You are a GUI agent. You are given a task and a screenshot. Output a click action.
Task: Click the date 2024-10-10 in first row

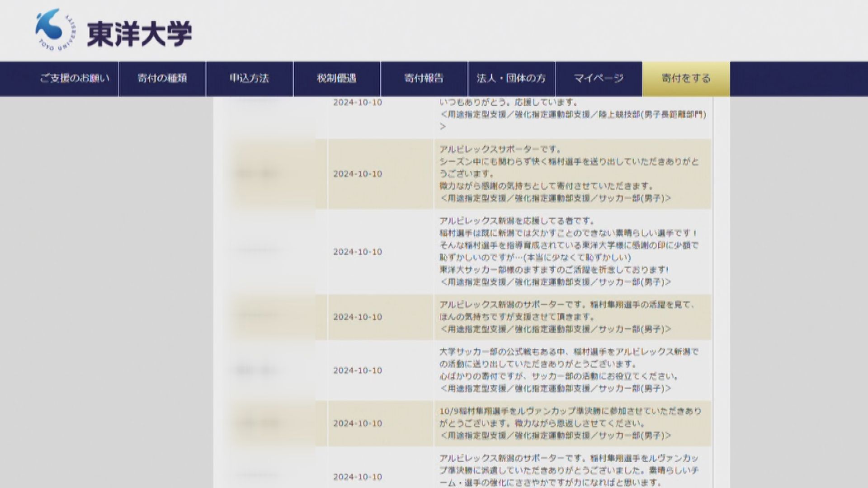358,103
